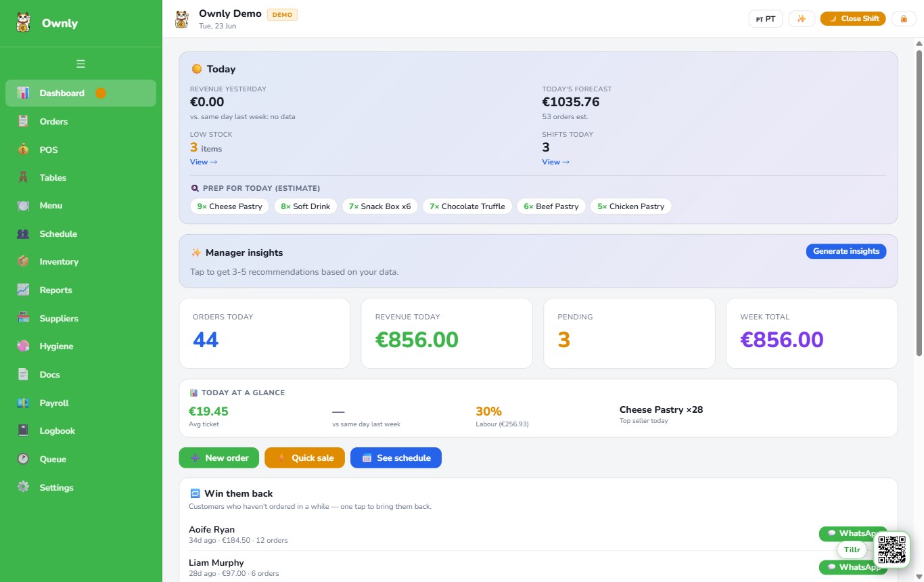This screenshot has height=582, width=924.
Task: Navigate to Payroll
Action: click(80, 403)
